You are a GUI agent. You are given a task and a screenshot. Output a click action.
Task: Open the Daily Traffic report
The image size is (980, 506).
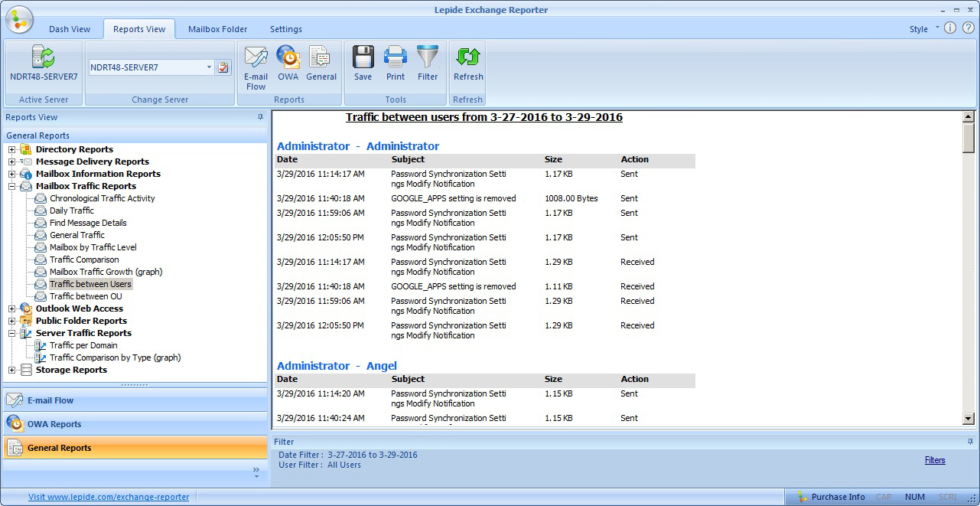tap(72, 211)
